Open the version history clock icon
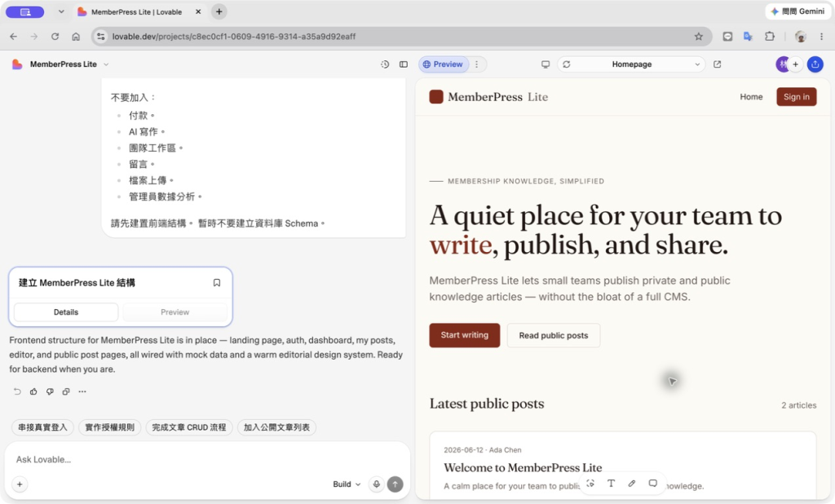Screen dimensions: 835x504 pos(385,64)
